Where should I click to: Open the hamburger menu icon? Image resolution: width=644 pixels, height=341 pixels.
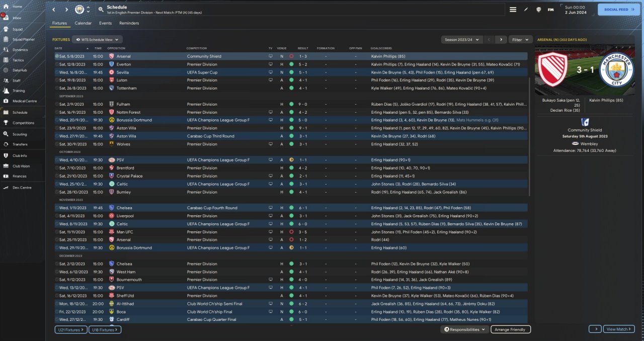(x=513, y=10)
